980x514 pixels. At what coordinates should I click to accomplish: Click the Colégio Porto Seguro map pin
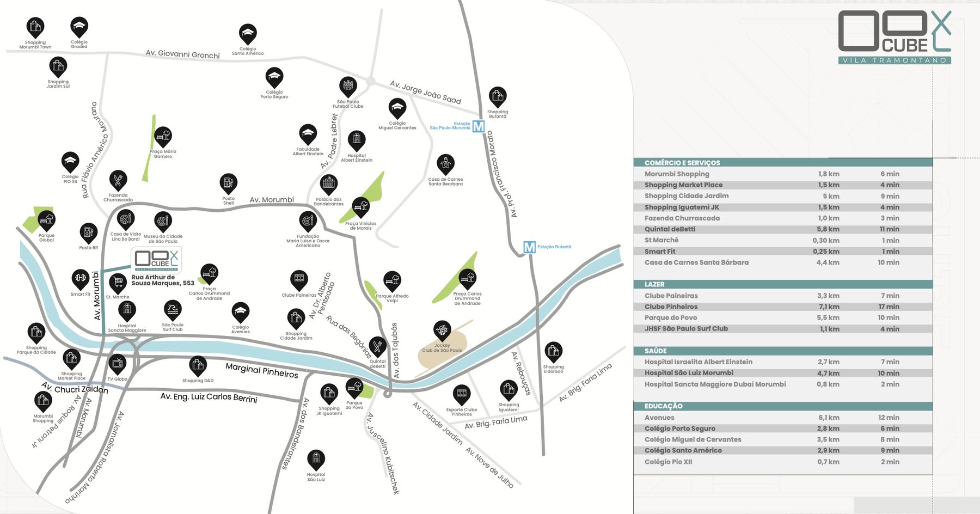274,78
